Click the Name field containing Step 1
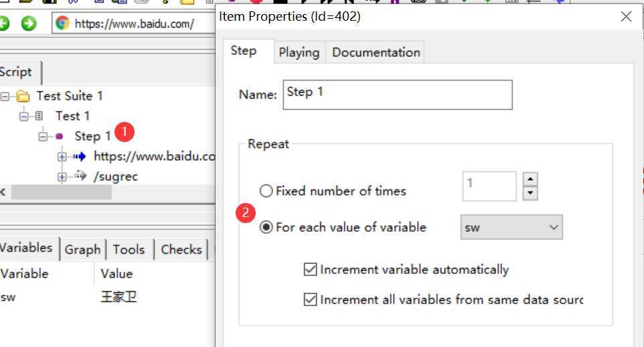Viewport: 644px width, 347px height. click(398, 94)
